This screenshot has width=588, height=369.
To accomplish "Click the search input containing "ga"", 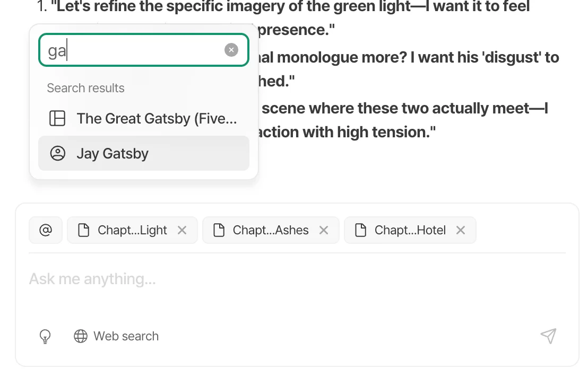I will (x=133, y=50).
